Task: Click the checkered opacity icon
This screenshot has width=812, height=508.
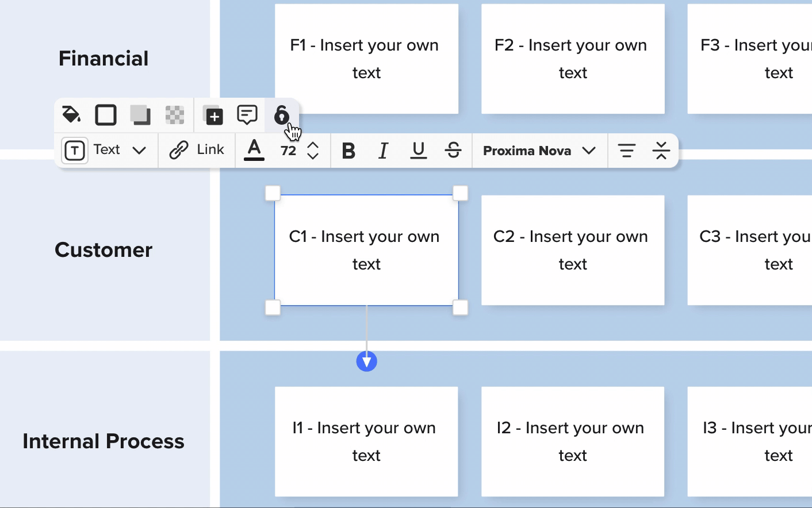Action: pos(175,115)
